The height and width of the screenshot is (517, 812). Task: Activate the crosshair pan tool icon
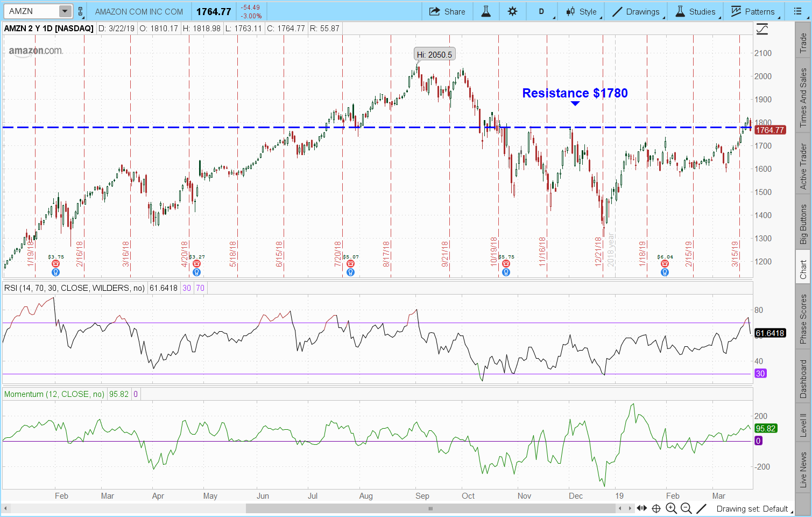(x=656, y=508)
